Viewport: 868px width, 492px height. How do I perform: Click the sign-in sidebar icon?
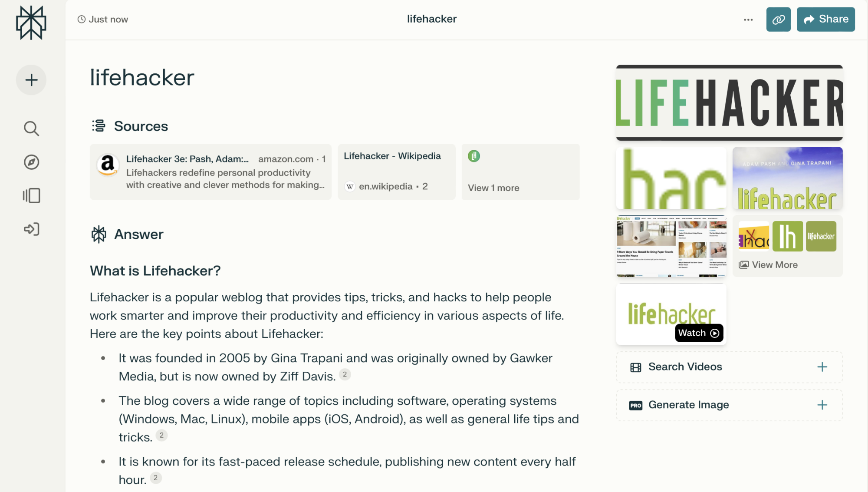click(x=32, y=229)
